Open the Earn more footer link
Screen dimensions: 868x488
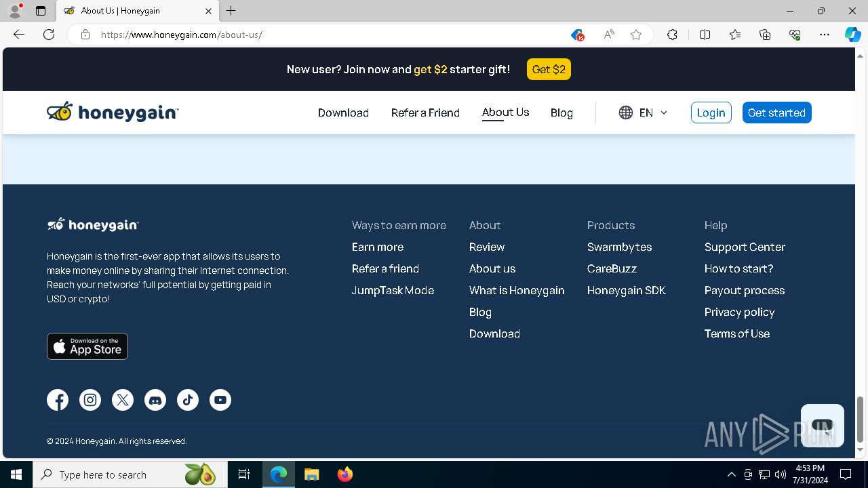(x=378, y=247)
